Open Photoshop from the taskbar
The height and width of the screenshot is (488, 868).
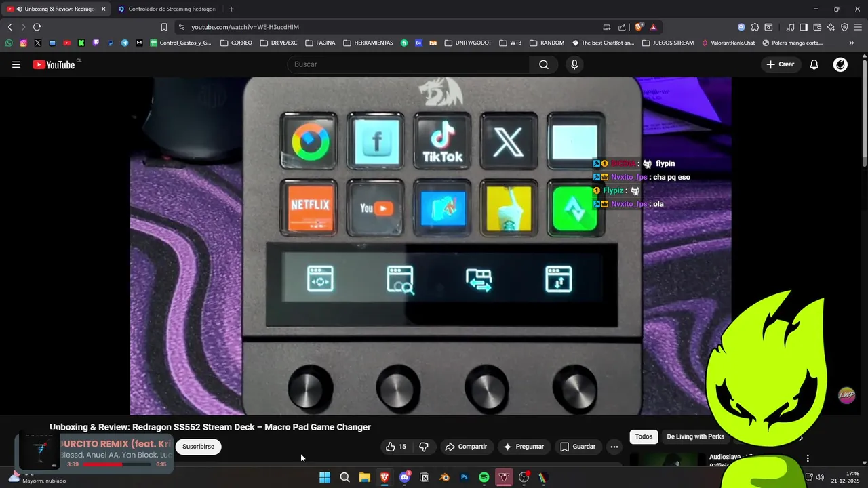(465, 477)
